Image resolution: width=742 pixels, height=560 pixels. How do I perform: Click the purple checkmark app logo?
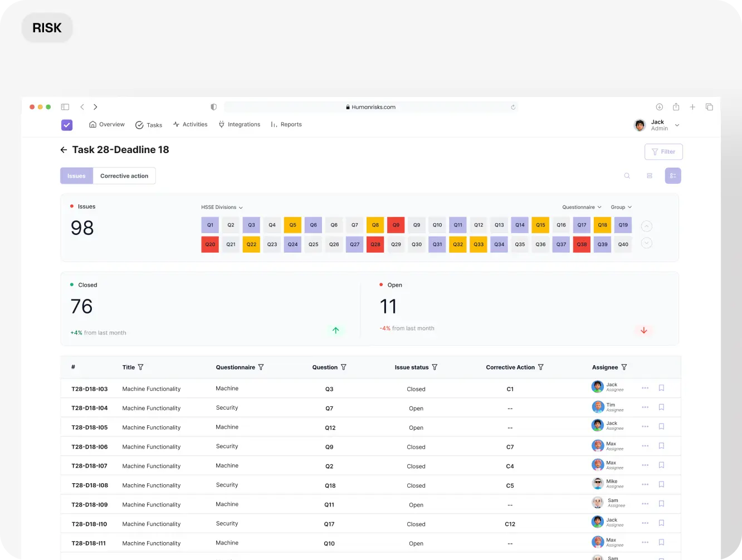(x=66, y=125)
